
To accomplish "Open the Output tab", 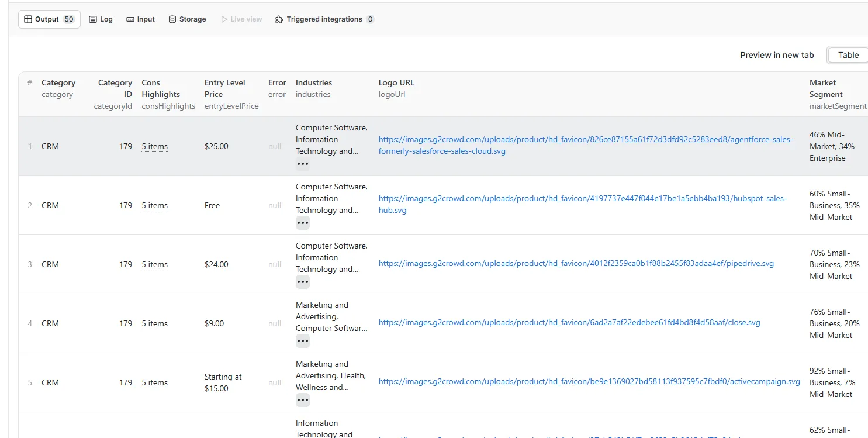I will 49,19.
